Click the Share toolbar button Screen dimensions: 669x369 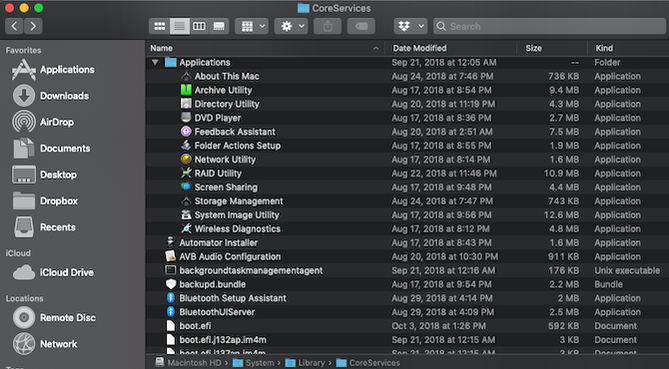(x=327, y=26)
